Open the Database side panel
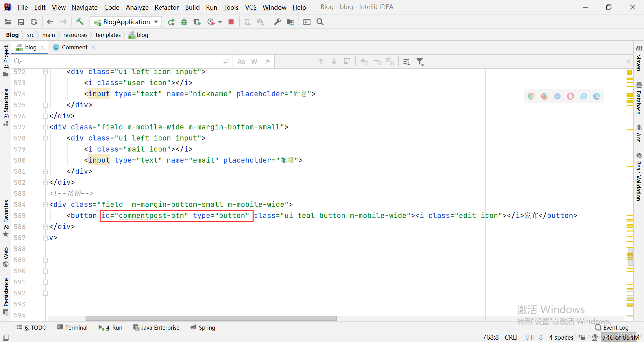The width and height of the screenshot is (644, 342). click(639, 98)
